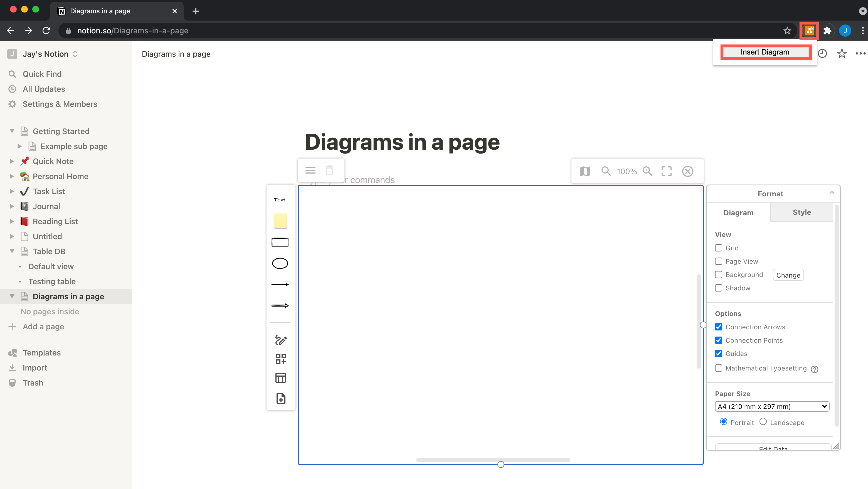This screenshot has height=489, width=868.
Task: Enable the Grid view checkbox
Action: click(x=718, y=248)
